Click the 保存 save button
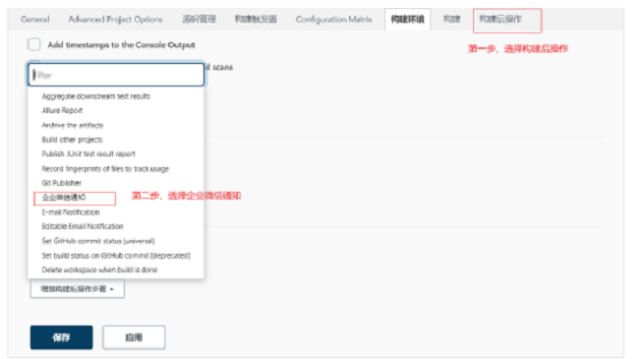644x359 pixels. point(61,337)
